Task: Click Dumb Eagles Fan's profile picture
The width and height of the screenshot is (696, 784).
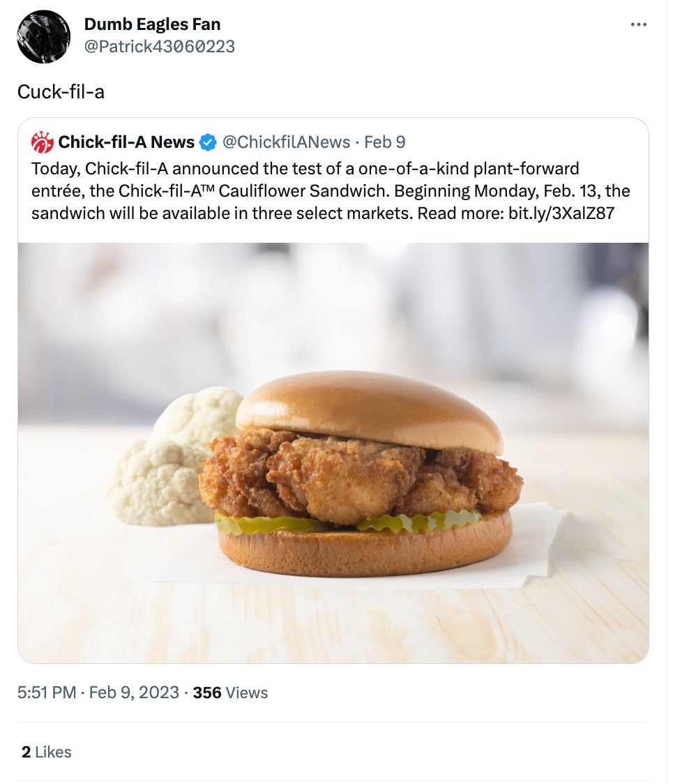Action: tap(43, 36)
